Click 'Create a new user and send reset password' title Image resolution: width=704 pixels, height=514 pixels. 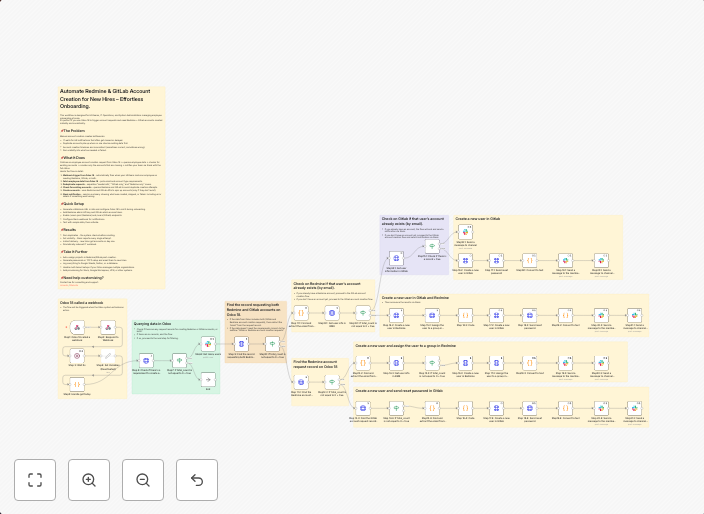(399, 391)
